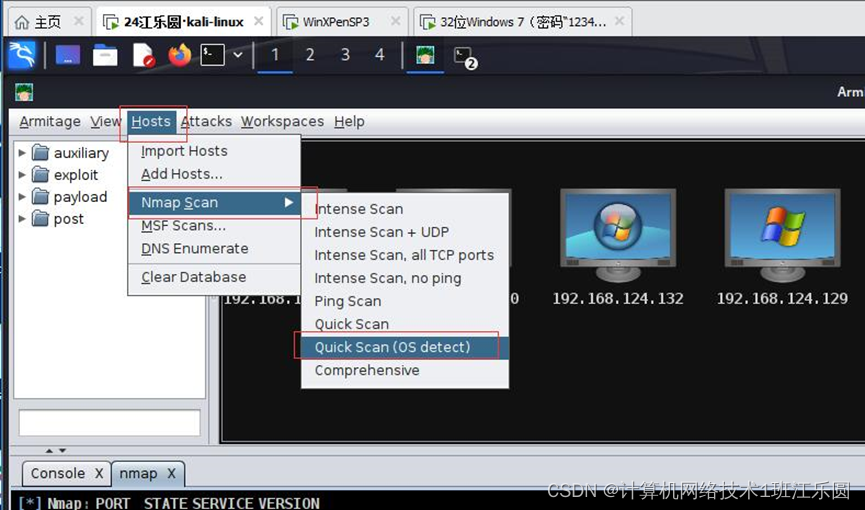865x510 pixels.
Task: Click the terminal taskbar icon with badge 2
Action: point(464,57)
